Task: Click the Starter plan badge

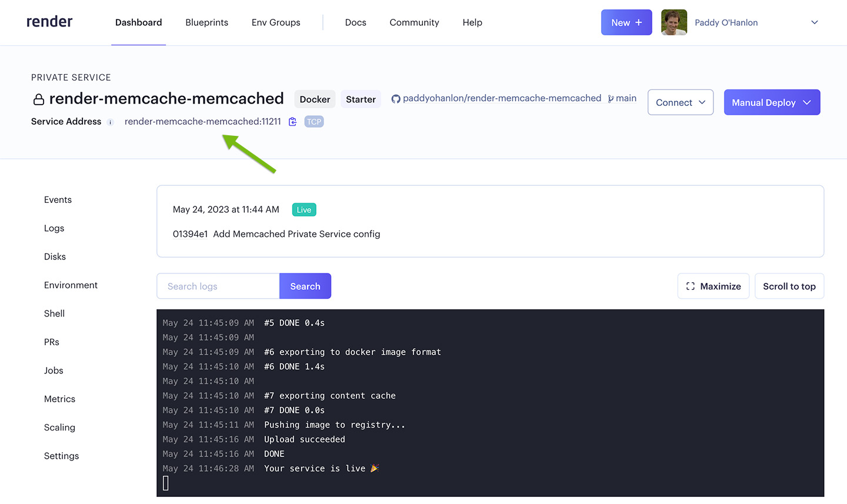Action: click(x=361, y=99)
